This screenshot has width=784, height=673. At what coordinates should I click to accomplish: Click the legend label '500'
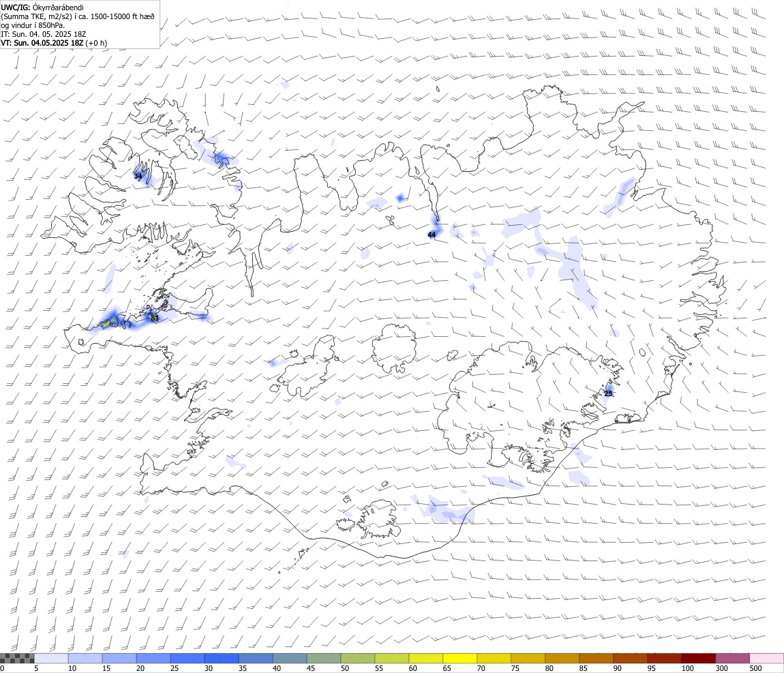(x=756, y=668)
